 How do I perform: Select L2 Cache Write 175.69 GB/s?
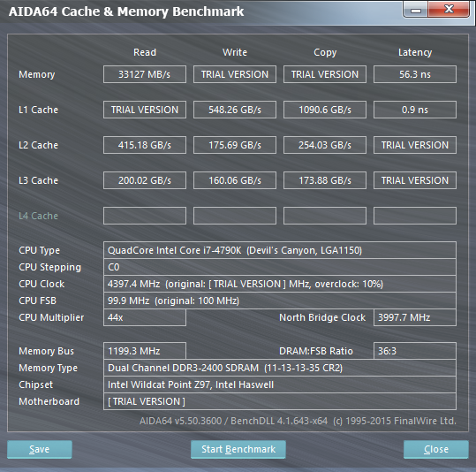point(235,145)
